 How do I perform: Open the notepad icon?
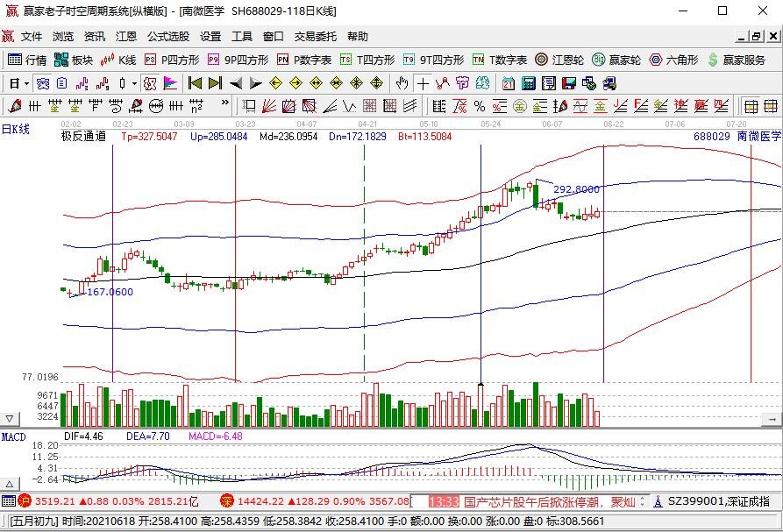coord(549,83)
